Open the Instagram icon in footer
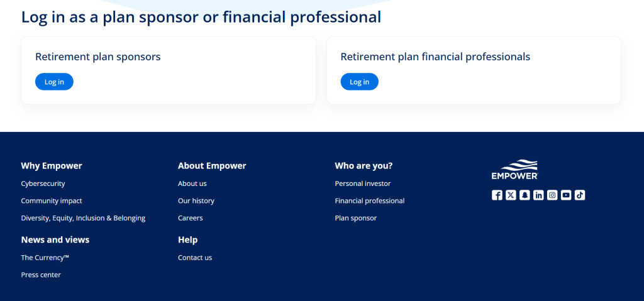Screen dimensions: 644x301 [x=552, y=195]
